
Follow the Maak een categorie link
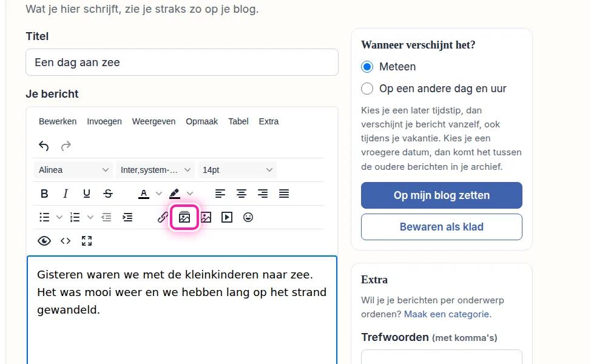pos(447,314)
